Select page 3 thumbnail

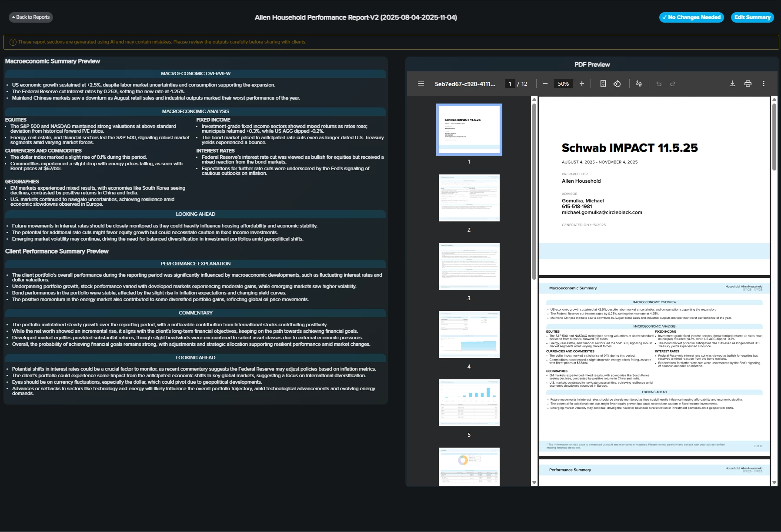click(x=469, y=266)
